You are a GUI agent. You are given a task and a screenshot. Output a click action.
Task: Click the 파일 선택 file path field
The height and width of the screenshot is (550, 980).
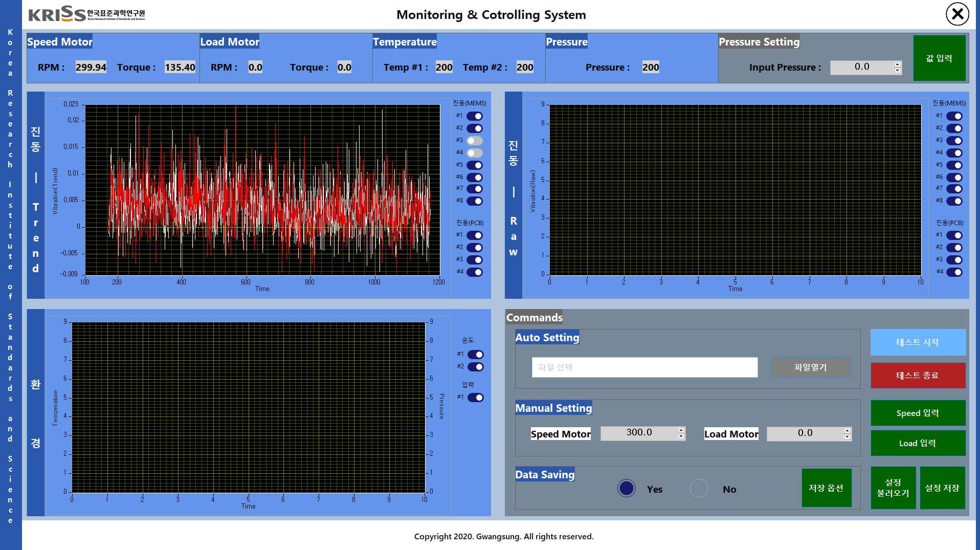pos(644,367)
